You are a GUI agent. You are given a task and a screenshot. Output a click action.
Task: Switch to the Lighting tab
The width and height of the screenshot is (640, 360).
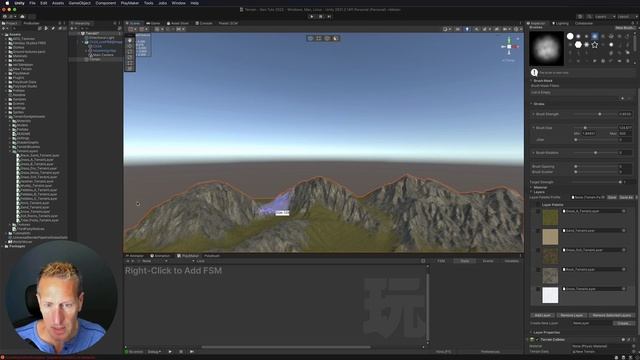[x=560, y=23]
